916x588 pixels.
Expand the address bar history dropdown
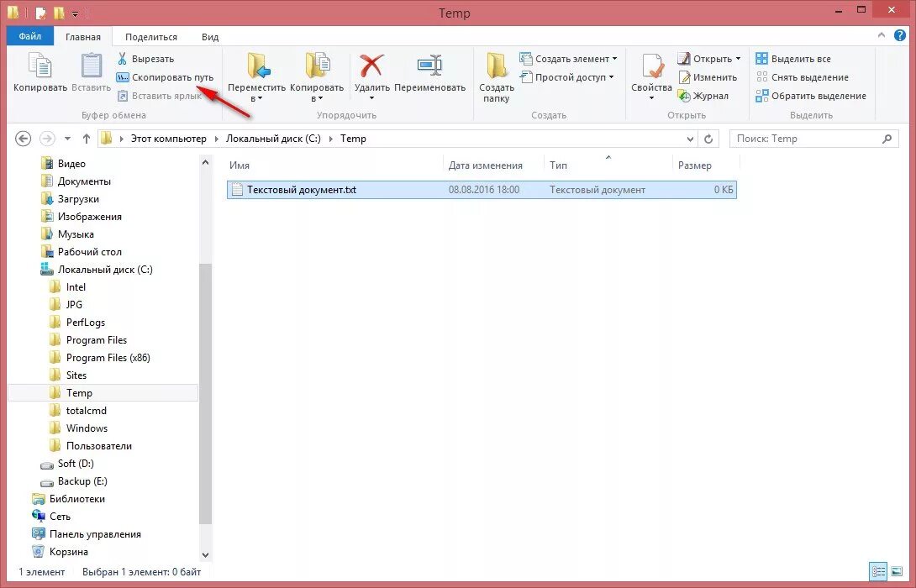[x=691, y=139]
